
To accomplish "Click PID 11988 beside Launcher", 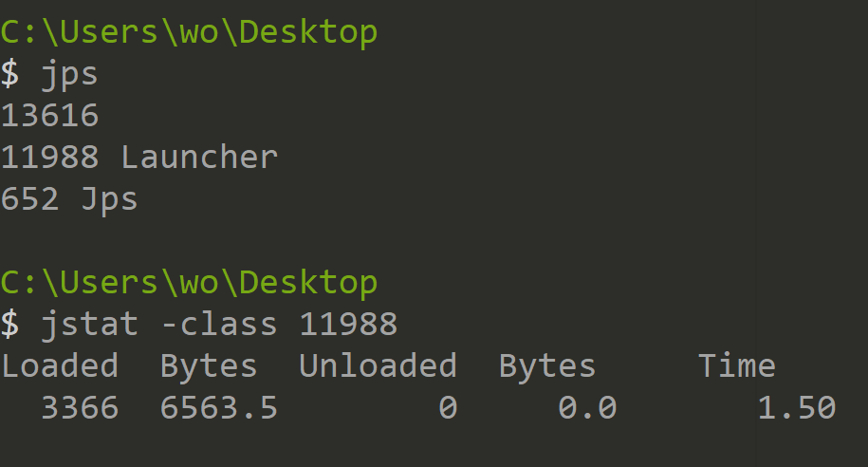I will pos(49,158).
